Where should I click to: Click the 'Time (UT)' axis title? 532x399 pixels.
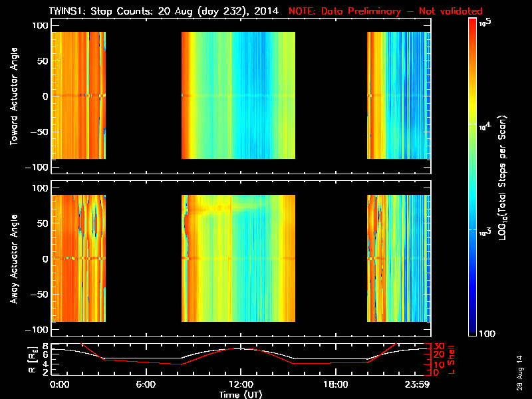pos(240,394)
